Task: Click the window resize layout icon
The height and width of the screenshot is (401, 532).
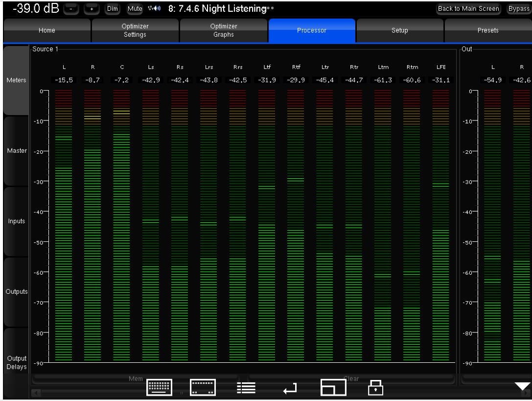Action: [x=333, y=388]
